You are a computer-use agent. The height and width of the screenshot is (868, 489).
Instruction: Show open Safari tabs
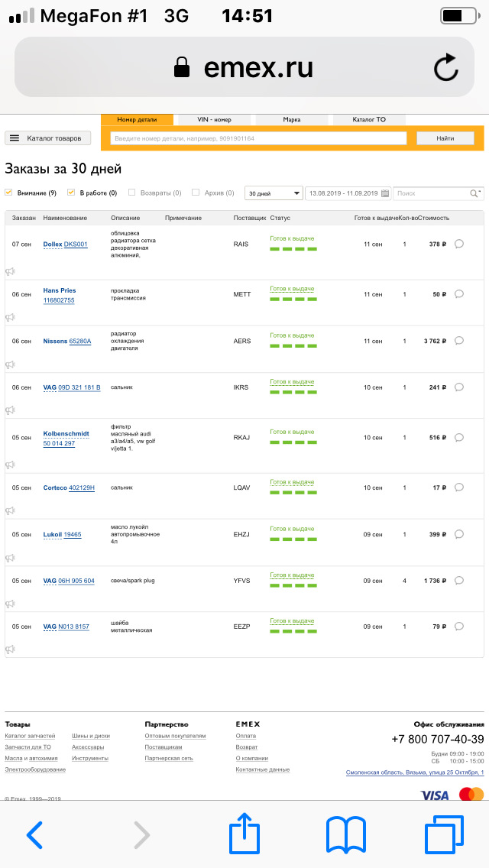coord(444,834)
